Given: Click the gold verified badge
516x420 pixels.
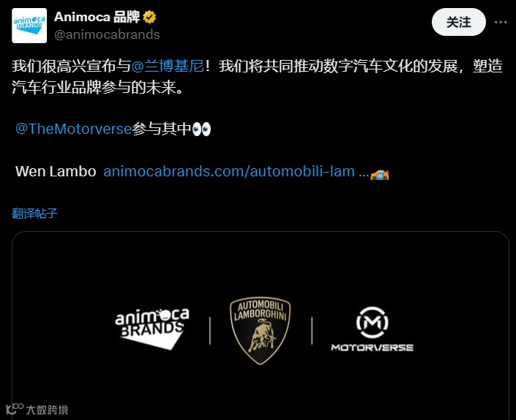Looking at the screenshot, I should tap(150, 17).
